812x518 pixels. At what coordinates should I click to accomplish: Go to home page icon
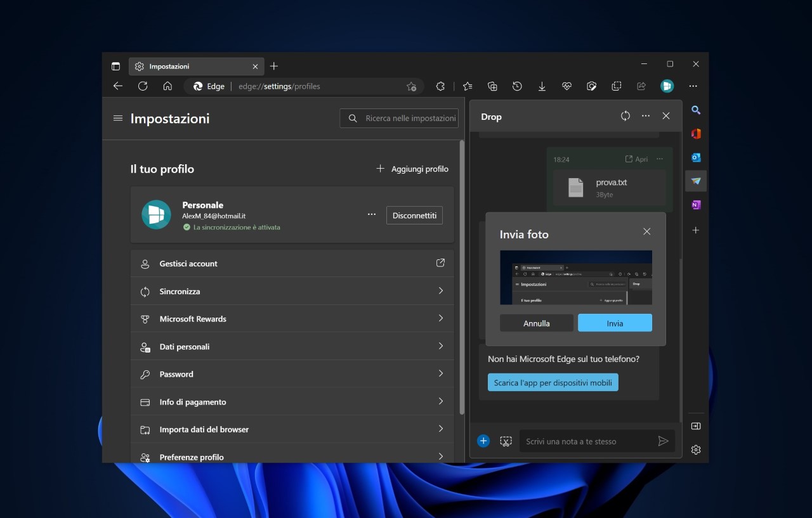pyautogui.click(x=167, y=86)
